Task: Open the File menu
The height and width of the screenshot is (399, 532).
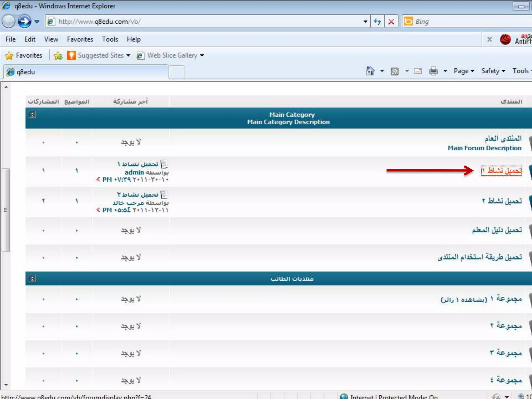Action: (x=11, y=39)
